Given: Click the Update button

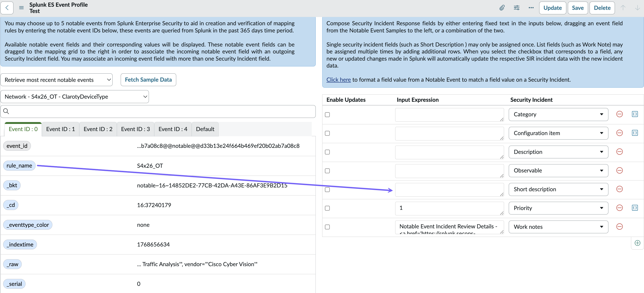Looking at the screenshot, I should coord(552,8).
